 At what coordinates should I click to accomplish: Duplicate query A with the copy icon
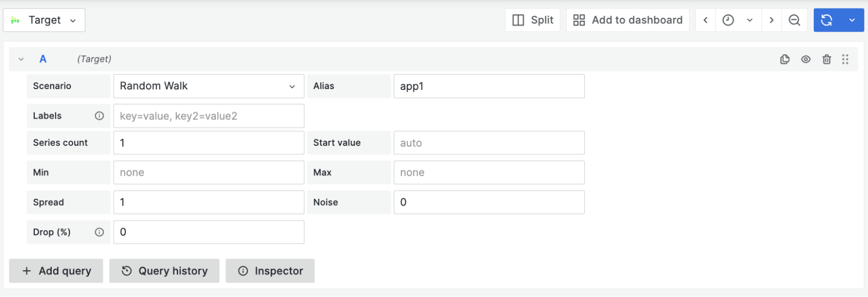pyautogui.click(x=785, y=59)
